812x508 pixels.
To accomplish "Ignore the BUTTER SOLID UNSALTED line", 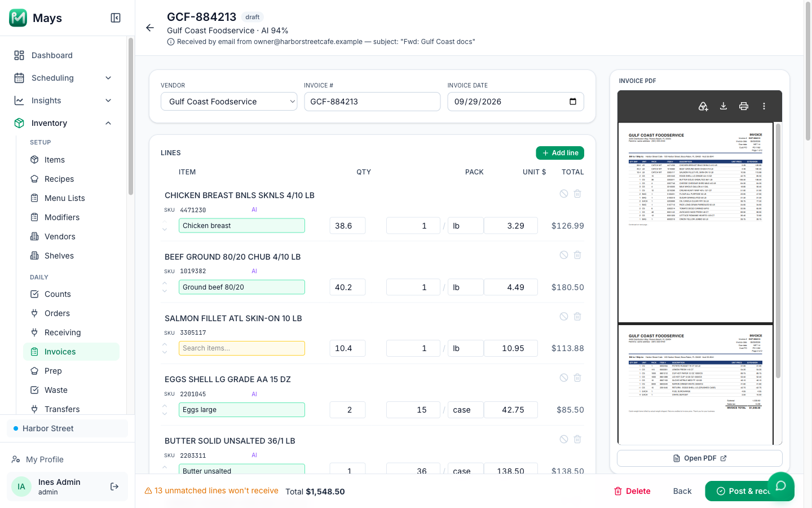I will click(x=564, y=439).
